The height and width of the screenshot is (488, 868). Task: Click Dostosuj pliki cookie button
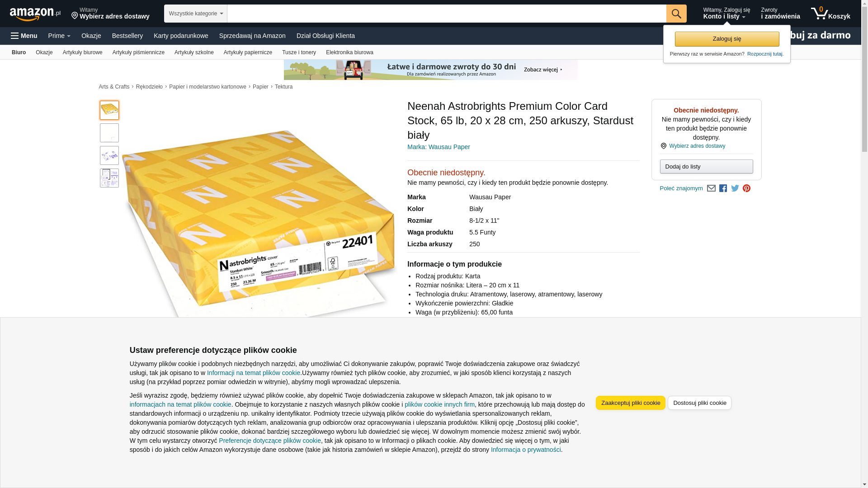[699, 403]
